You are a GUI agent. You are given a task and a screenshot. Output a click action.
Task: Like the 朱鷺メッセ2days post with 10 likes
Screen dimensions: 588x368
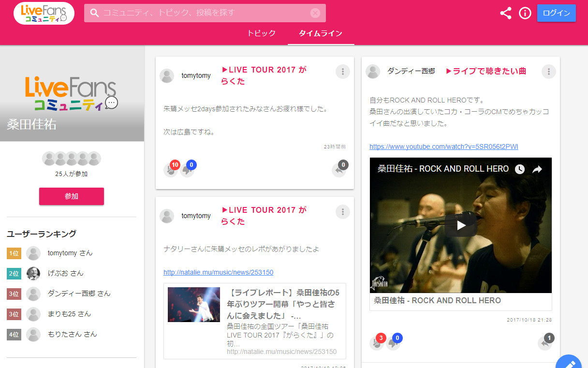point(171,169)
